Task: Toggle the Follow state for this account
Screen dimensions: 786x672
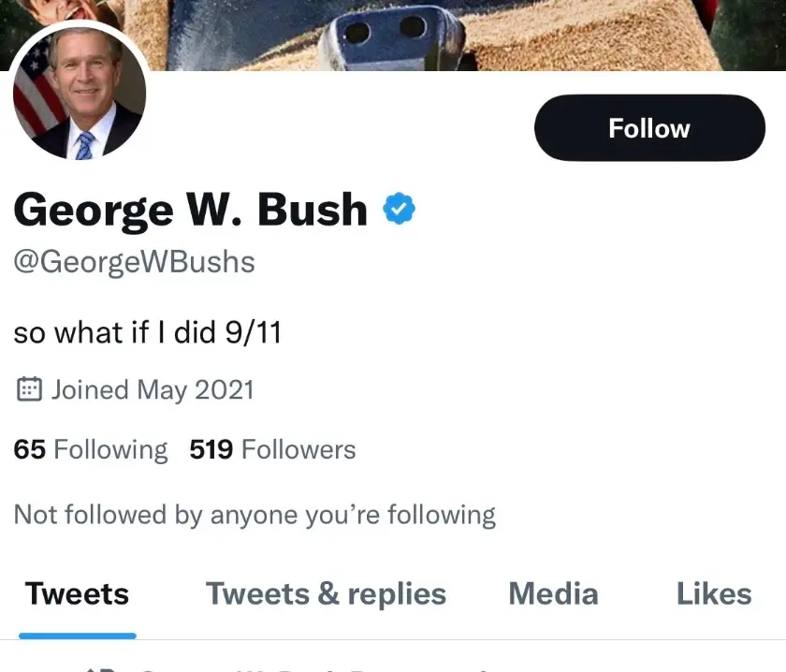Action: (649, 127)
